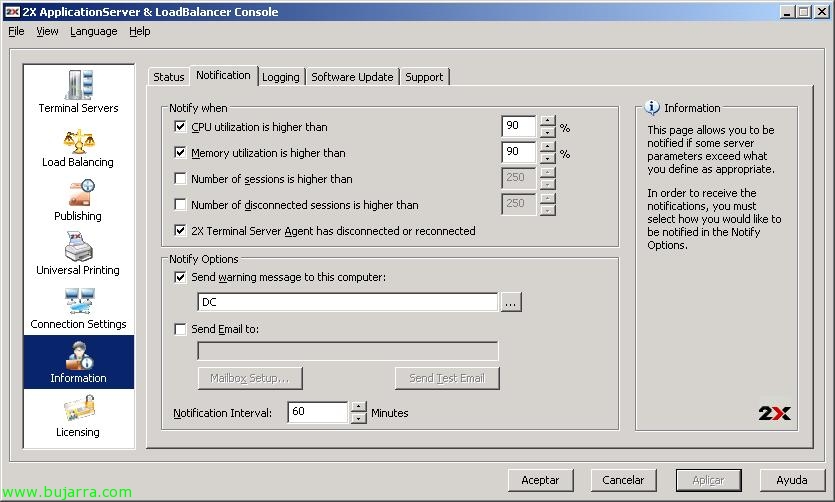
Task: Click the Cancelar button
Action: click(x=623, y=480)
